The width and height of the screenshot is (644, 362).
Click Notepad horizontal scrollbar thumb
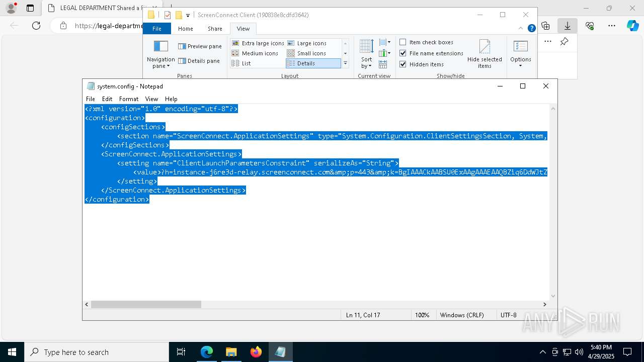coord(146,304)
